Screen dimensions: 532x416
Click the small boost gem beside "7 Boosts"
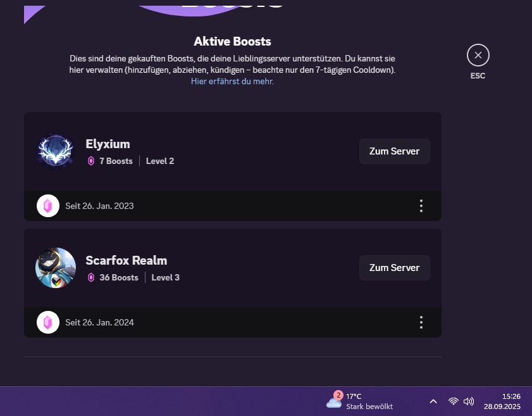click(91, 161)
